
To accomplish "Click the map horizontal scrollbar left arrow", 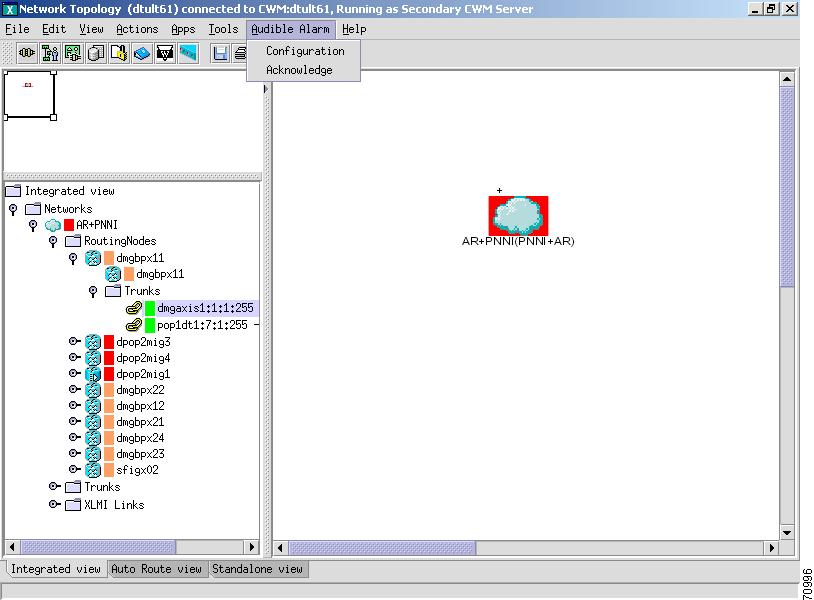I will 280,548.
